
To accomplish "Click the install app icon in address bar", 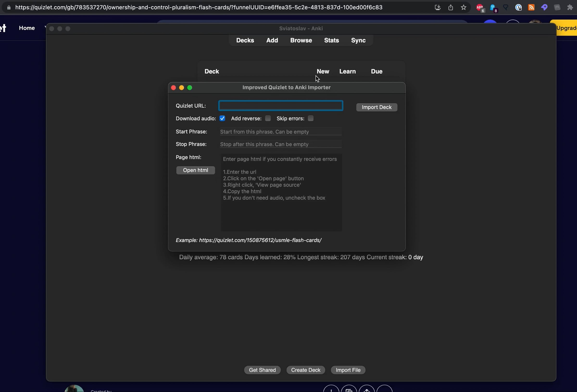I will click(x=438, y=7).
